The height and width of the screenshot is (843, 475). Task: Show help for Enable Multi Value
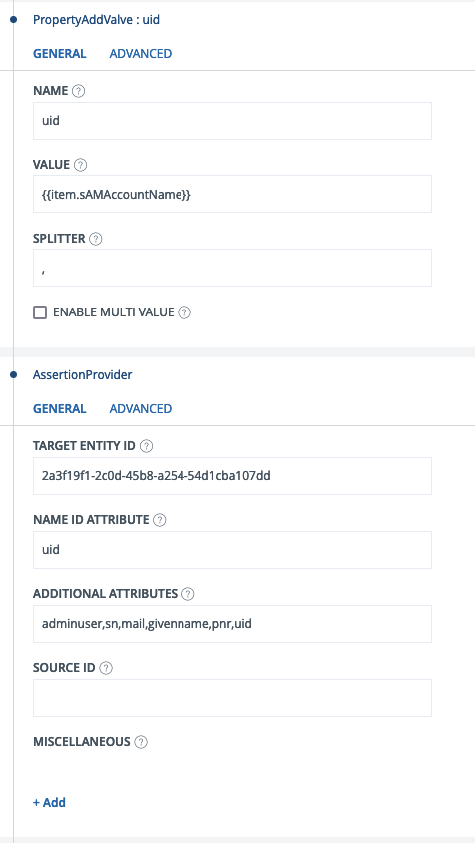coord(184,312)
